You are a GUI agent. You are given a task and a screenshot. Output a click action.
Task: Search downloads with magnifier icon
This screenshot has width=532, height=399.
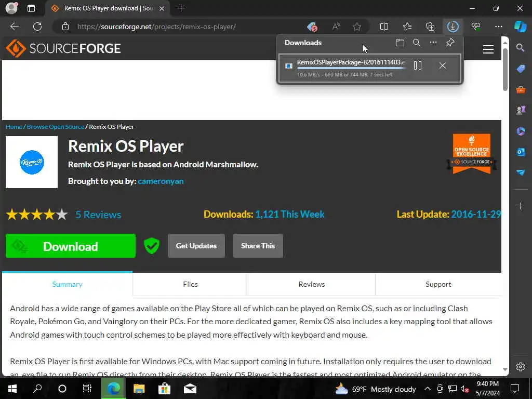tap(417, 43)
